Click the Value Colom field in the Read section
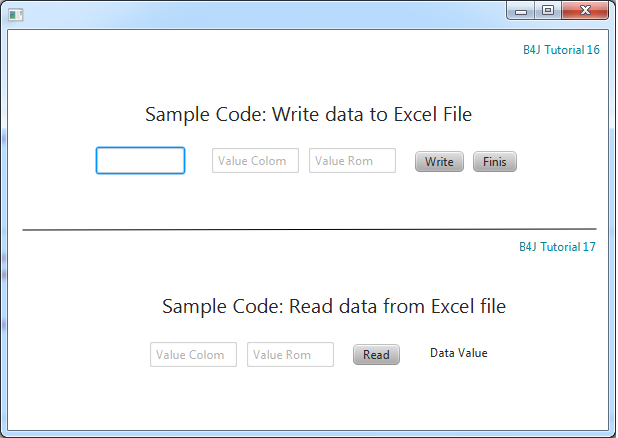 click(x=193, y=355)
